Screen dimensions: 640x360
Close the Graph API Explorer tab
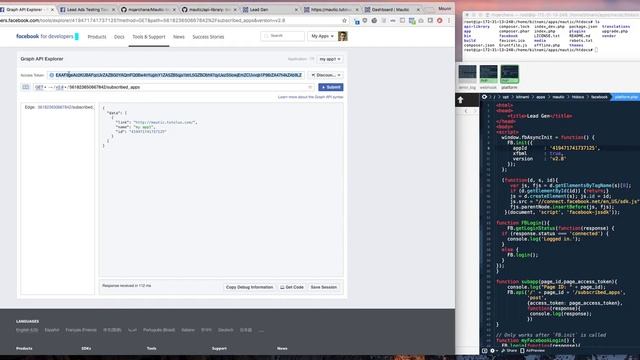pos(52,9)
